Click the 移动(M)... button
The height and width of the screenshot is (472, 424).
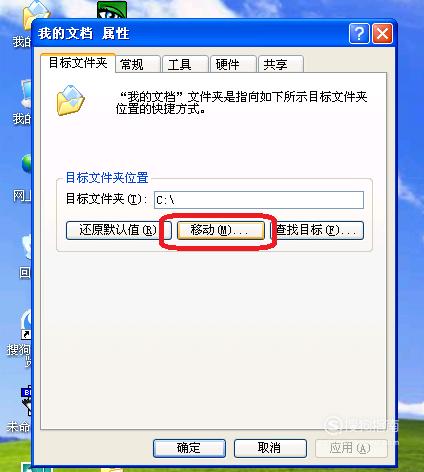pos(221,230)
